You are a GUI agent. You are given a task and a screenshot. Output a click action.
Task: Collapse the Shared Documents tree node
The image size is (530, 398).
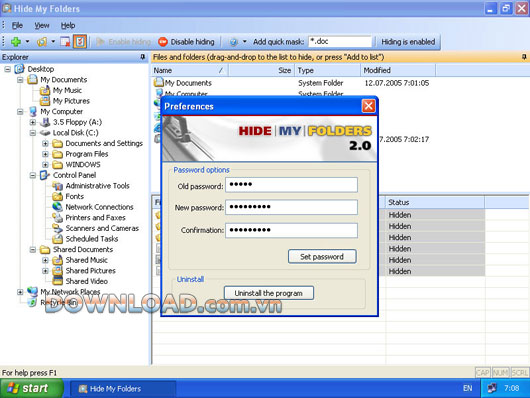point(33,250)
